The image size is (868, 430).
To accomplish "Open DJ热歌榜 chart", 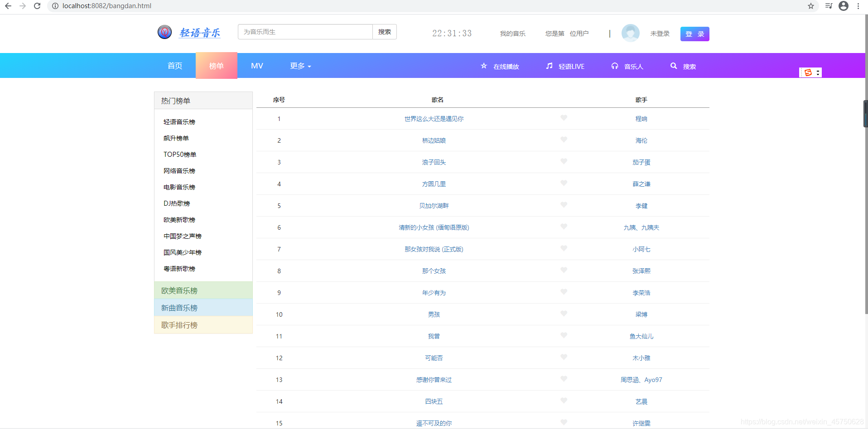I will pyautogui.click(x=177, y=203).
